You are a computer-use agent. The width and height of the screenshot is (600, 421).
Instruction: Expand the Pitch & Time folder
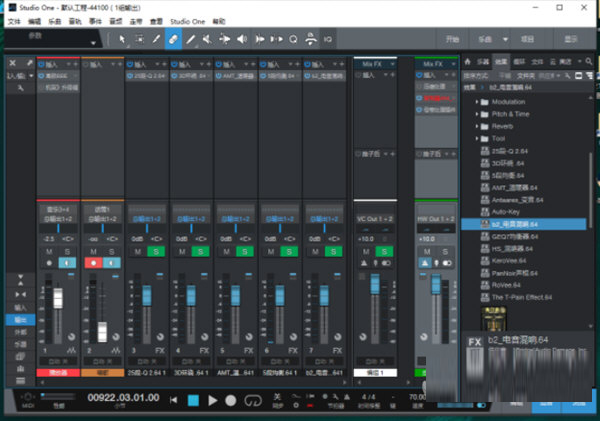click(476, 114)
